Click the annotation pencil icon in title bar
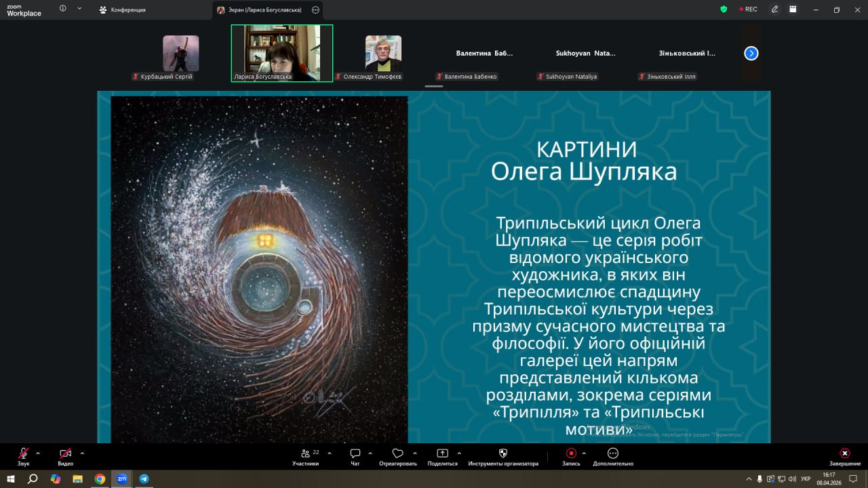The image size is (868, 488). (x=774, y=9)
